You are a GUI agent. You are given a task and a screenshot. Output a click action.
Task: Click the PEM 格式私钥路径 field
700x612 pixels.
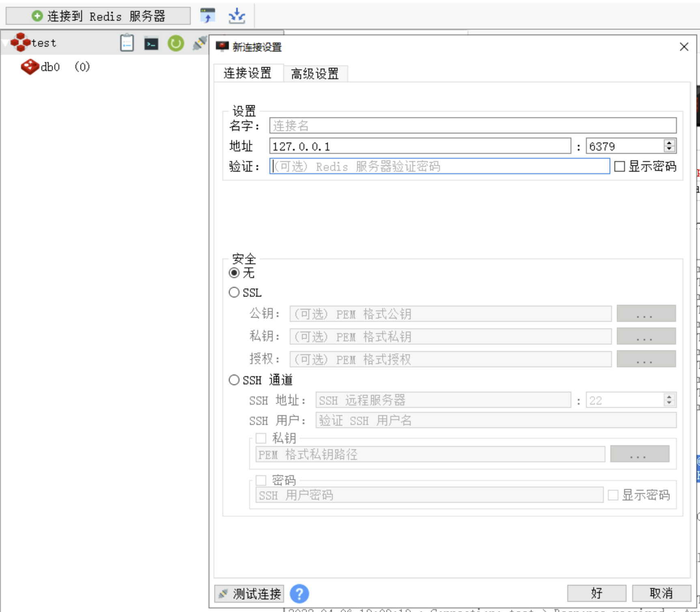coord(430,455)
